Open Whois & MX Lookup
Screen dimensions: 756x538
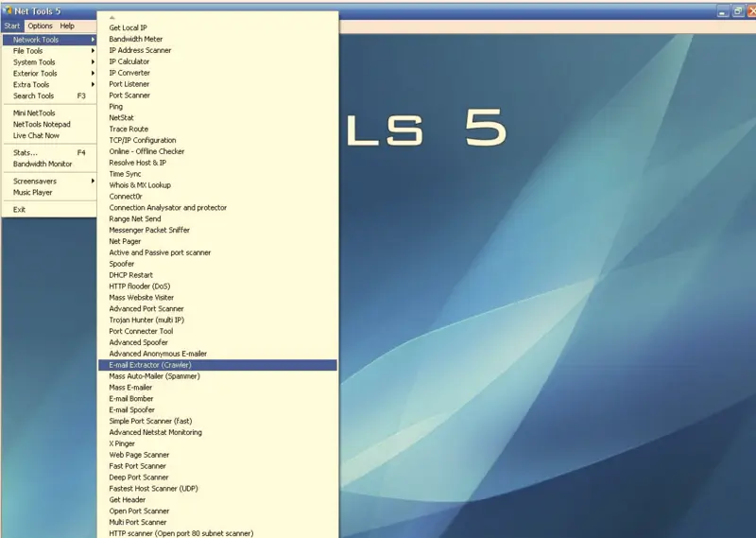tap(140, 185)
